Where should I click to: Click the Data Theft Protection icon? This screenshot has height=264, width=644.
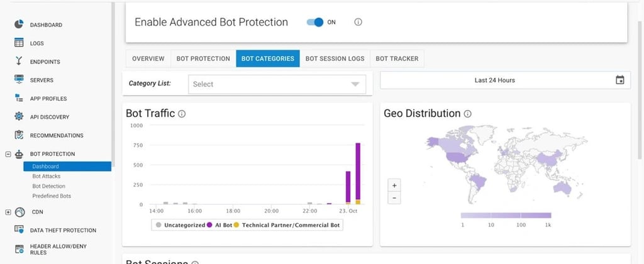(x=19, y=231)
